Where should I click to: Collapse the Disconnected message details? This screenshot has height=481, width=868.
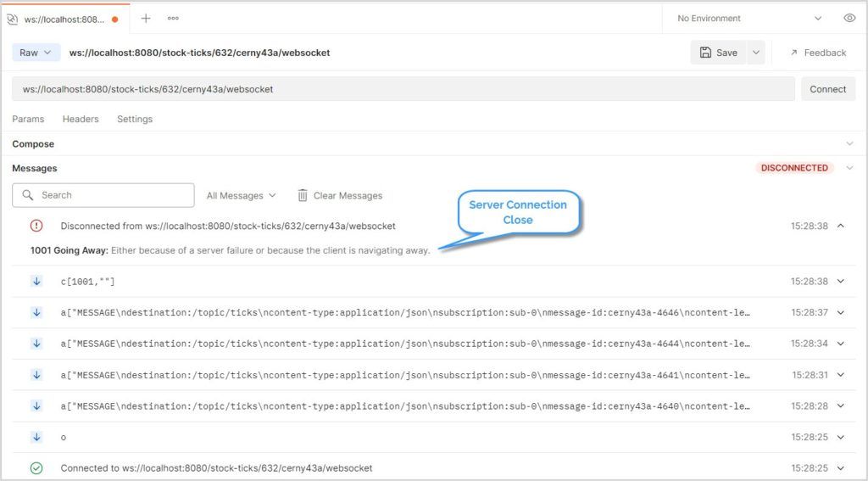pos(840,226)
